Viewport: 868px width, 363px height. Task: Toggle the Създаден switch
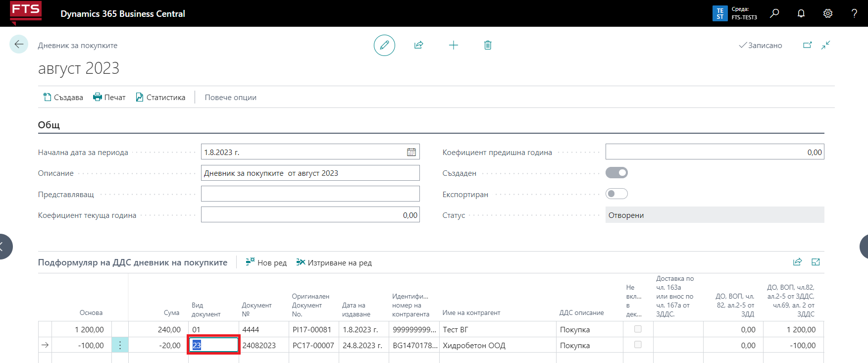(616, 173)
